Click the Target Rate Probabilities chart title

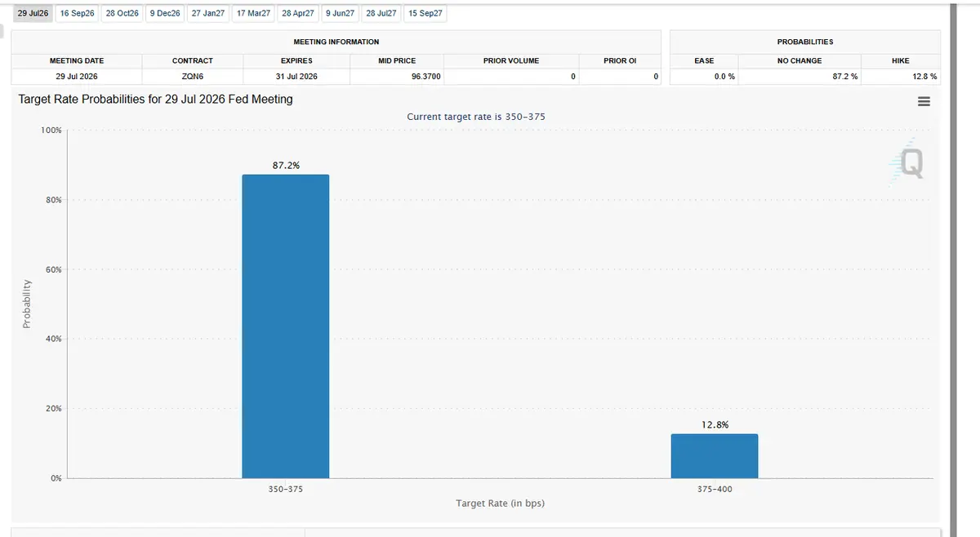click(155, 99)
